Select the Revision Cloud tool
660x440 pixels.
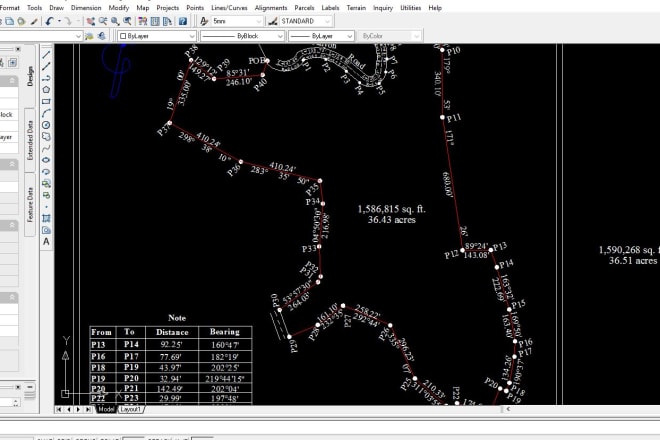point(46,136)
